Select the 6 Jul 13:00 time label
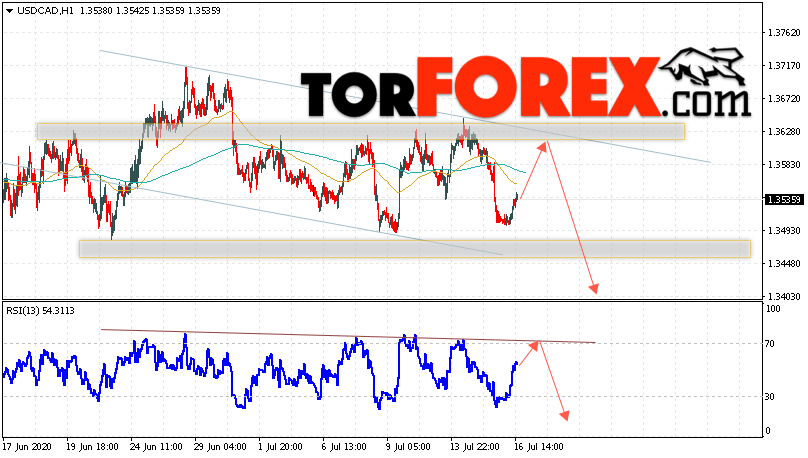Image resolution: width=808 pixels, height=458 pixels. click(345, 447)
